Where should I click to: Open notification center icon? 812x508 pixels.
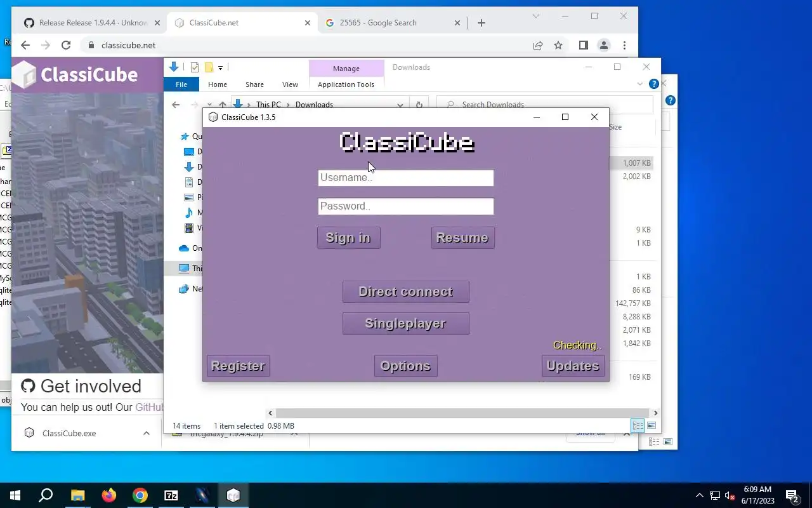pyautogui.click(x=792, y=495)
